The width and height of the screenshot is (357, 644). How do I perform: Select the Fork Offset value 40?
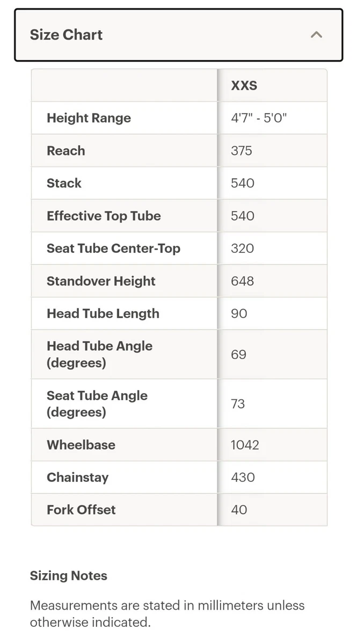click(239, 510)
